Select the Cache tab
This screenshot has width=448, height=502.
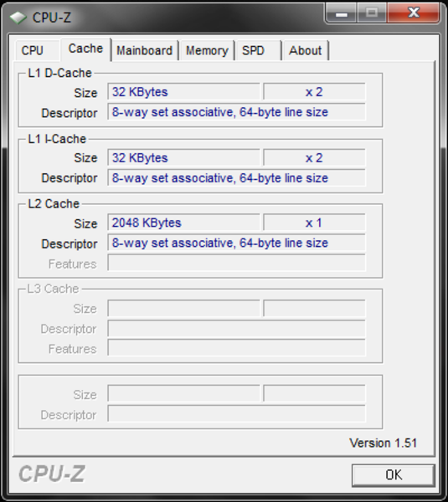pos(85,49)
